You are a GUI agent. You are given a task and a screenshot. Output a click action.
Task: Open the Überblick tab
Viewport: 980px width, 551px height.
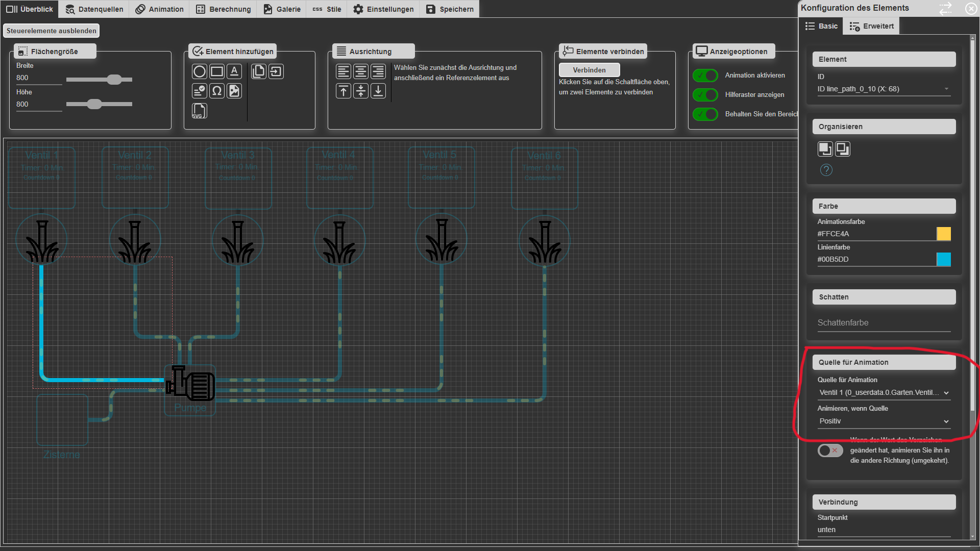29,9
